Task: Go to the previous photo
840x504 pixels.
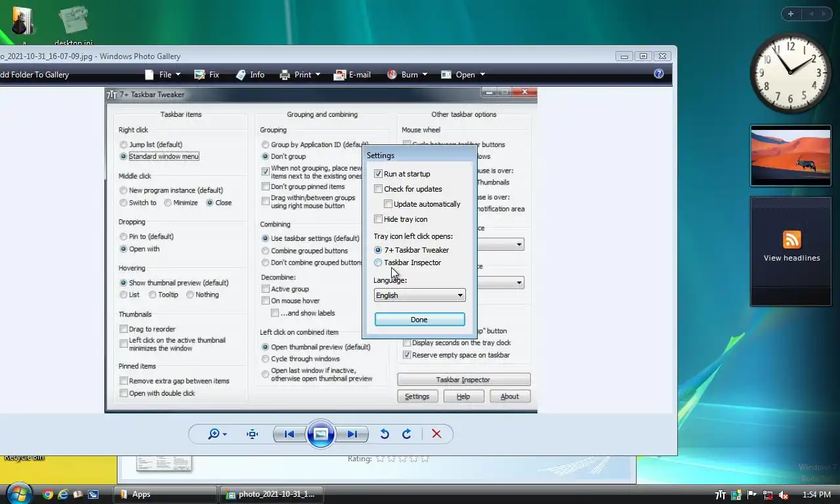Action: tap(289, 434)
